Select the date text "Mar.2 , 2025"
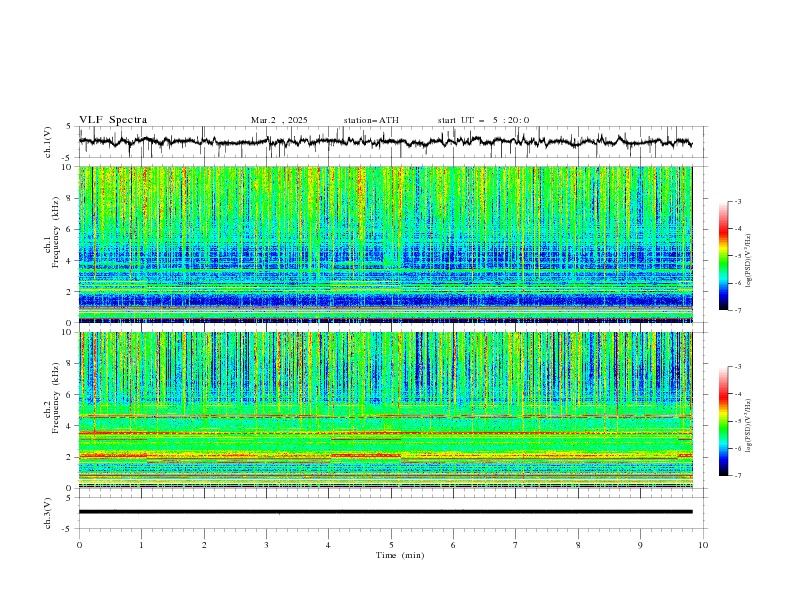Screen dimensions: 792x612 click(279, 120)
